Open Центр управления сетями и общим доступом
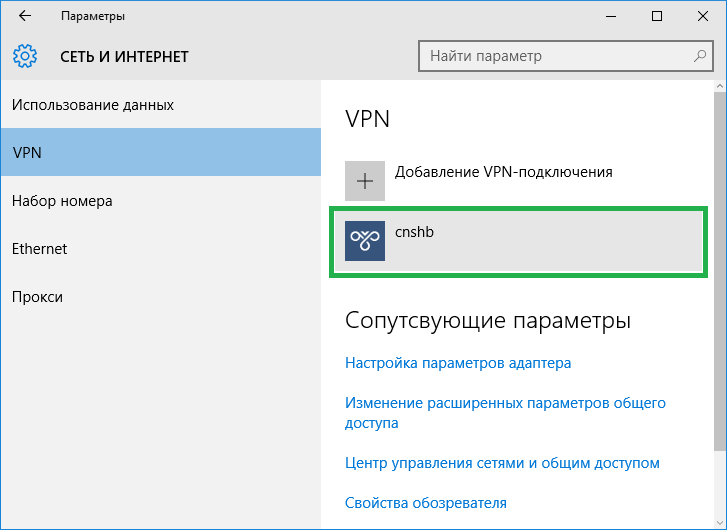Image resolution: width=727 pixels, height=530 pixels. (x=502, y=463)
